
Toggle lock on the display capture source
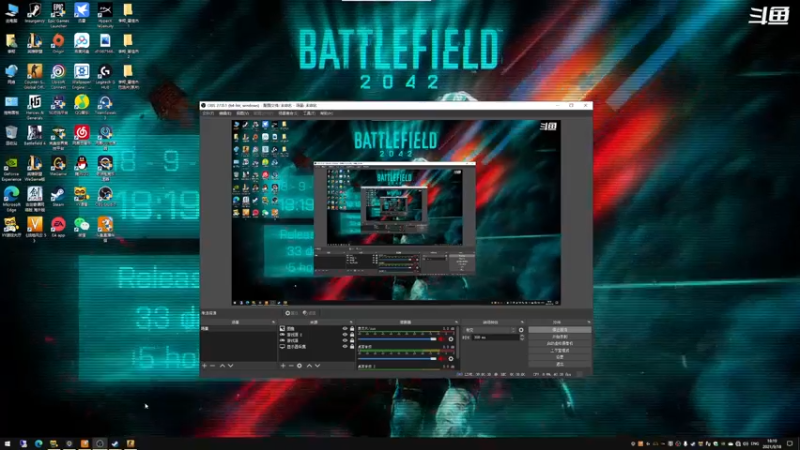coord(352,346)
